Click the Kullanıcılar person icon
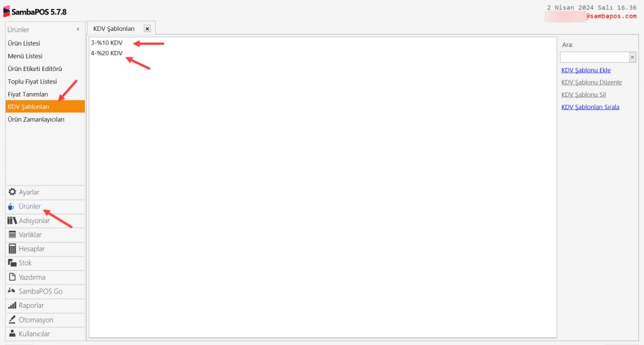This screenshot has width=644, height=345. pos(13,334)
